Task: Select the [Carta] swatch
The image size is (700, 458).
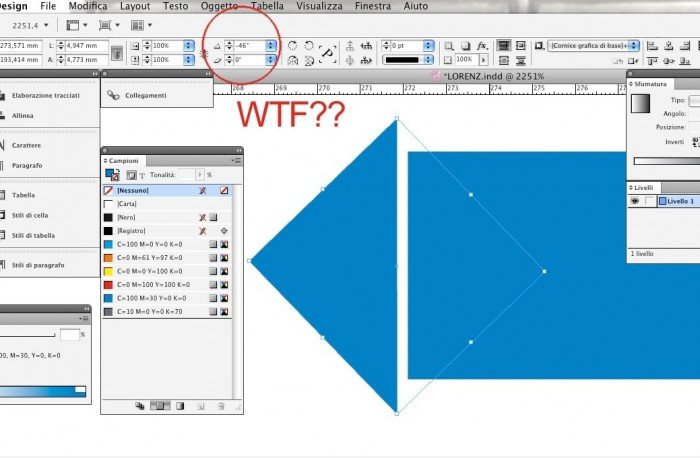Action: [x=167, y=204]
